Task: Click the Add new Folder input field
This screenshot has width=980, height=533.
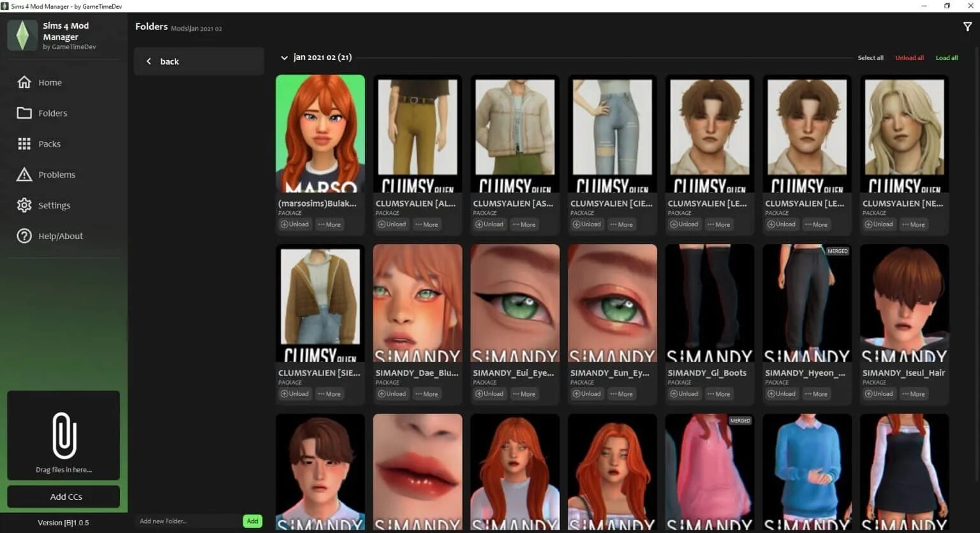Action: coord(189,521)
